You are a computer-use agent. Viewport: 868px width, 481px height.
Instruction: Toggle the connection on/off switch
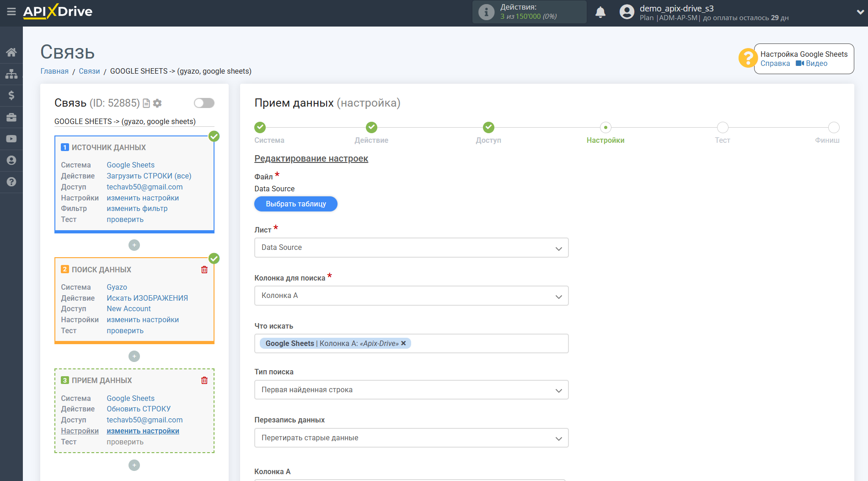click(x=204, y=103)
